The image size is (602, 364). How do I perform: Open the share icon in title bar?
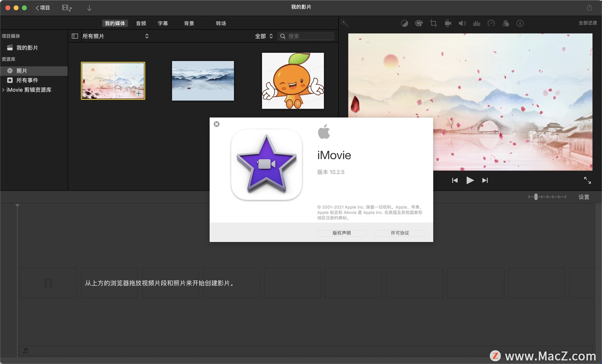[589, 7]
